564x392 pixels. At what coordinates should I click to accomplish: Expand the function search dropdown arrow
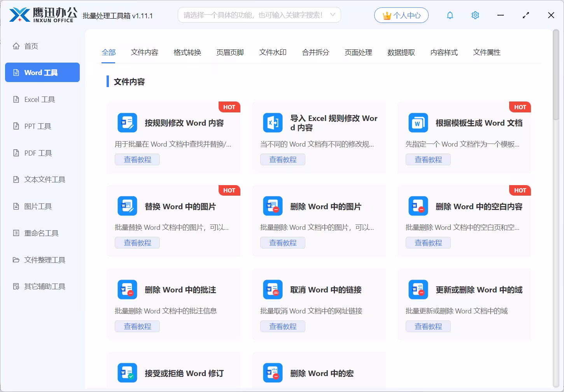point(333,15)
